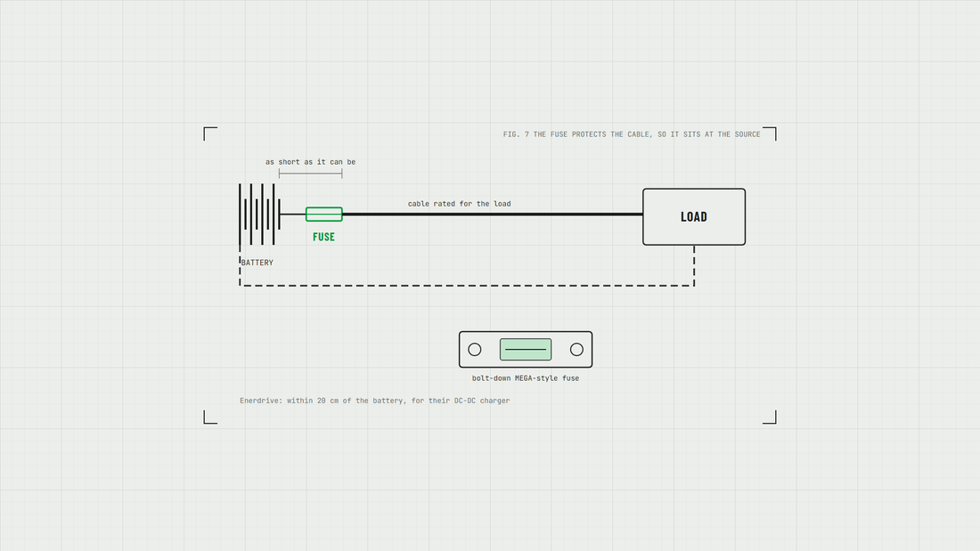Click the 'BATTERY' label
This screenshot has width=980, height=551.
(257, 263)
